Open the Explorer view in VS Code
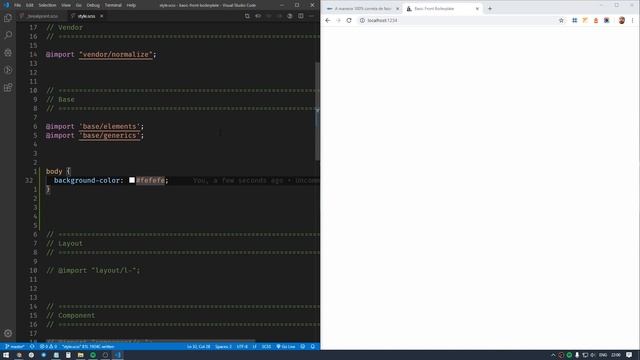This screenshot has width=640, height=360. click(8, 18)
